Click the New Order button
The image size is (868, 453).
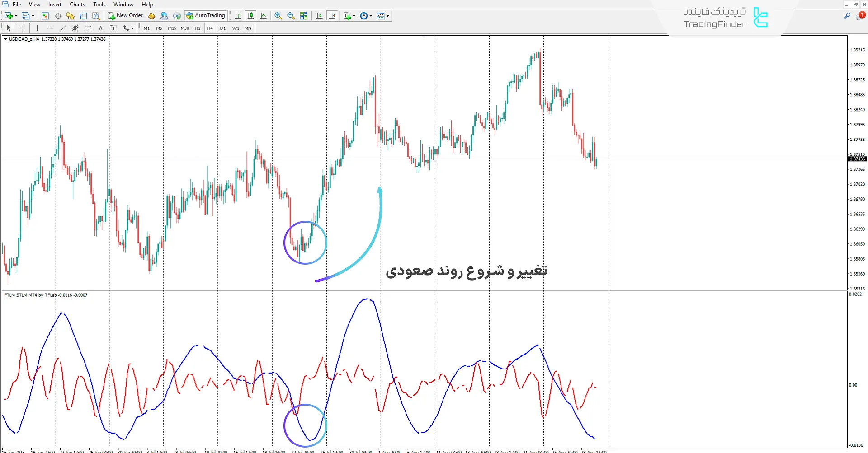pos(125,16)
